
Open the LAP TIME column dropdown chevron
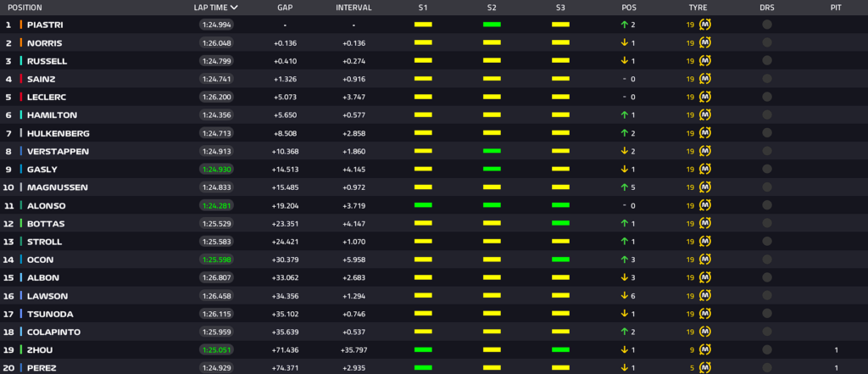coord(234,8)
